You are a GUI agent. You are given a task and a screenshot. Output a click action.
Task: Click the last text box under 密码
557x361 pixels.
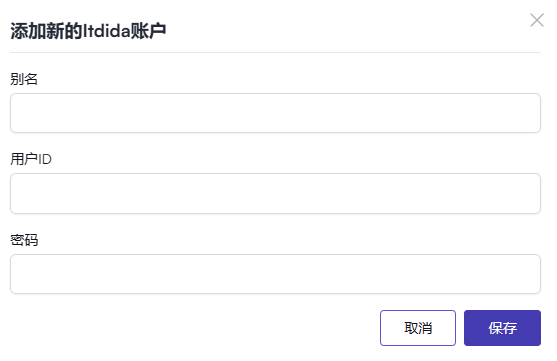pos(275,274)
